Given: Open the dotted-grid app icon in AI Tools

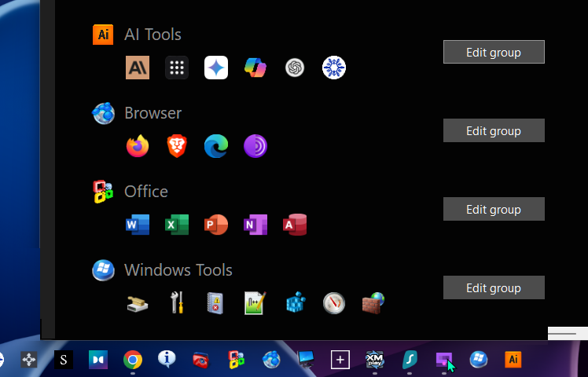Looking at the screenshot, I should 177,68.
